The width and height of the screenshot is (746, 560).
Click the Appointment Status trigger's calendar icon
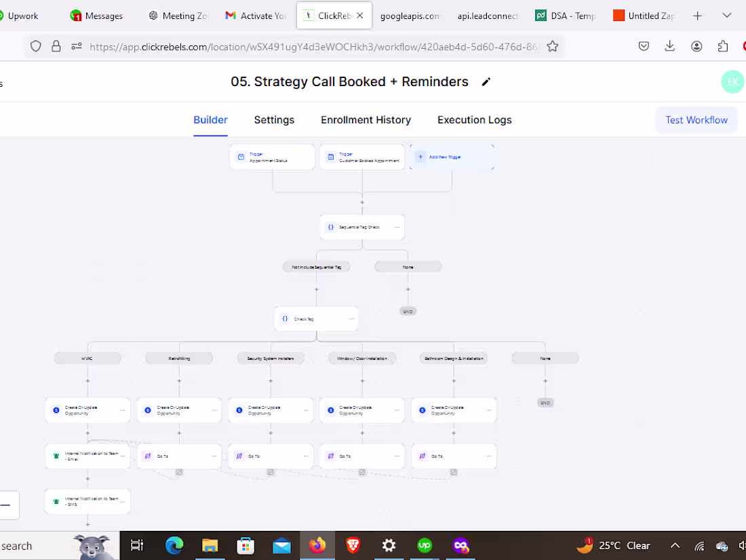241,156
